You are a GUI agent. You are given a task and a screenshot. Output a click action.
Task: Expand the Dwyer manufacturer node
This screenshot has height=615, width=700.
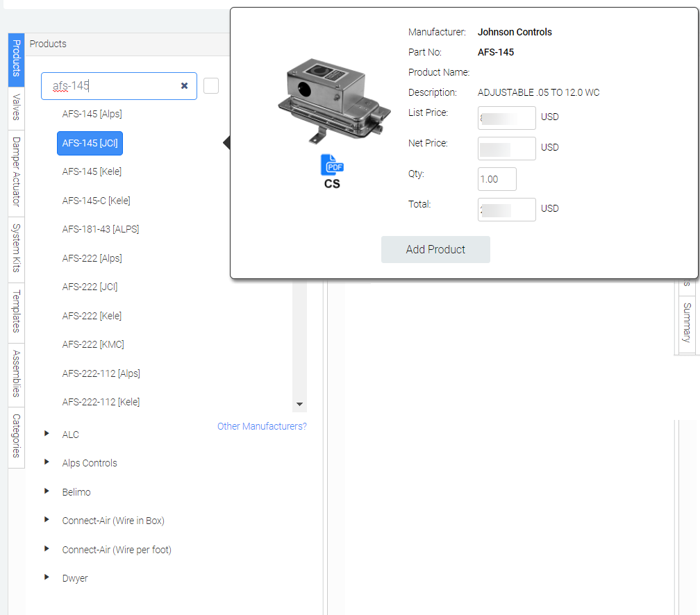[x=47, y=577]
